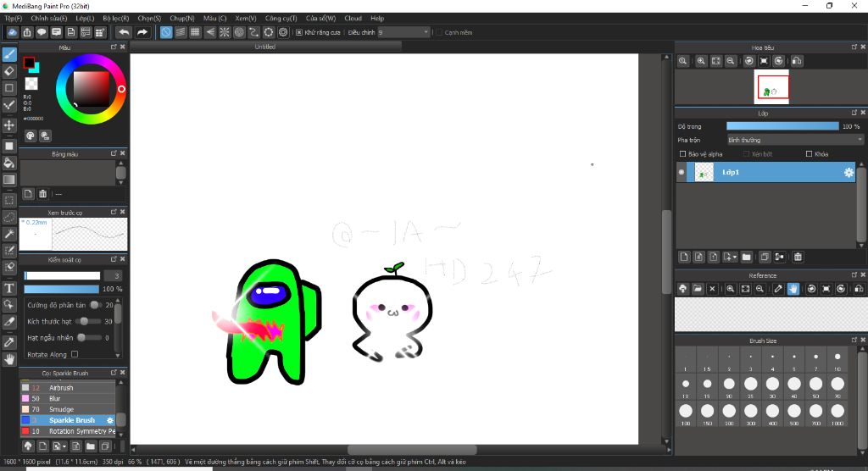The width and height of the screenshot is (868, 471).
Task: Adjust the Độ trong opacity slider
Action: coord(782,126)
